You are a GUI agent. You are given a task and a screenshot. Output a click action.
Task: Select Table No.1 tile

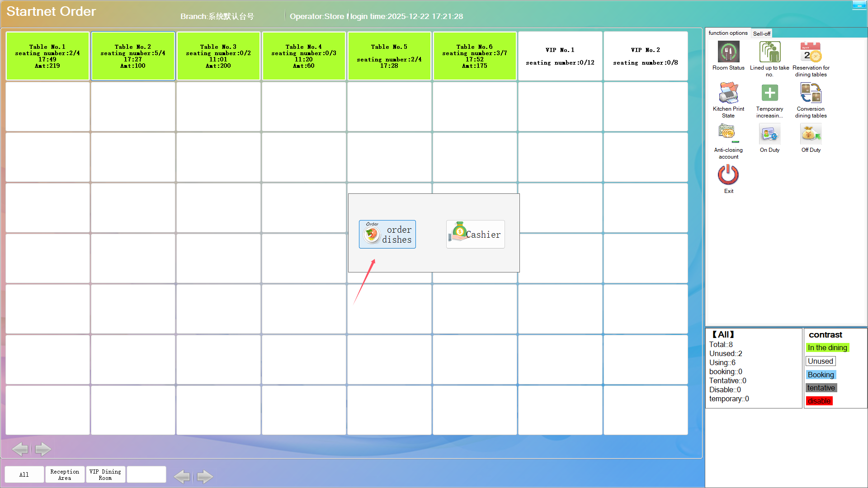(x=47, y=56)
